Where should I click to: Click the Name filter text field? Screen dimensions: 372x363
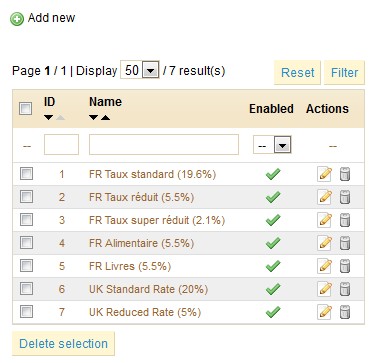click(x=164, y=145)
